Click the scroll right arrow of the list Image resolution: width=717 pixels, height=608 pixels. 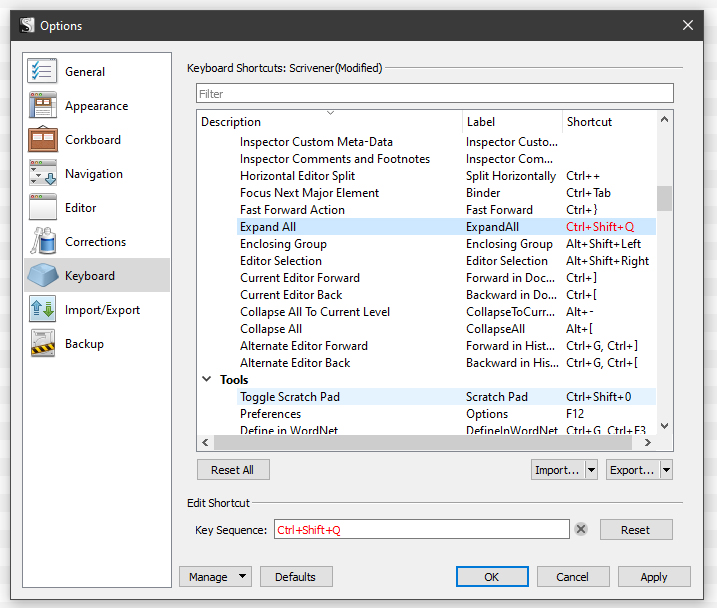point(647,443)
